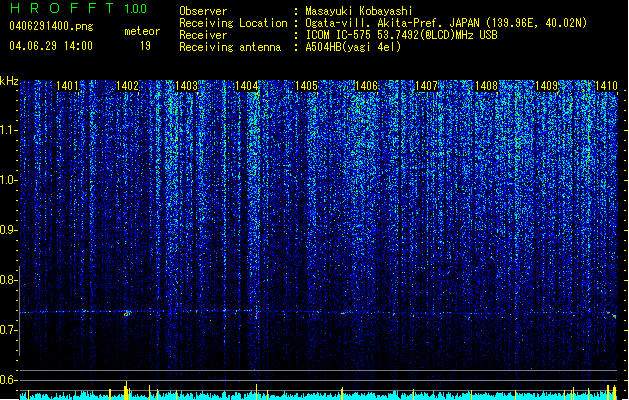The width and height of the screenshot is (629, 400).
Task: Click the 1410 time marker
Action: (x=606, y=86)
